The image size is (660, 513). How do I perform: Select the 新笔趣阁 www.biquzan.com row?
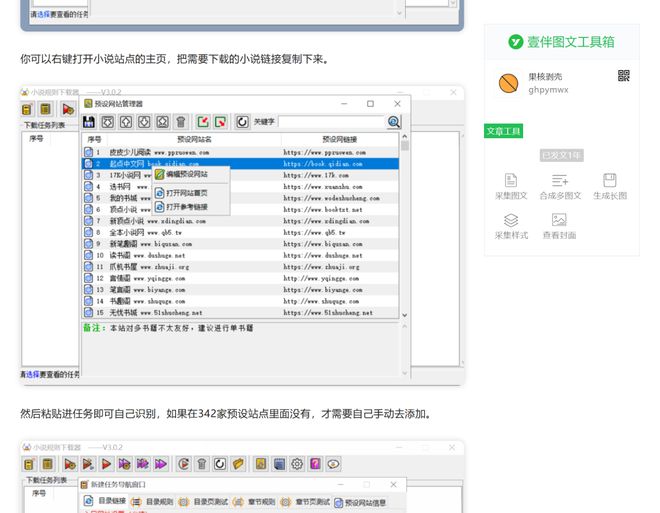click(240, 244)
